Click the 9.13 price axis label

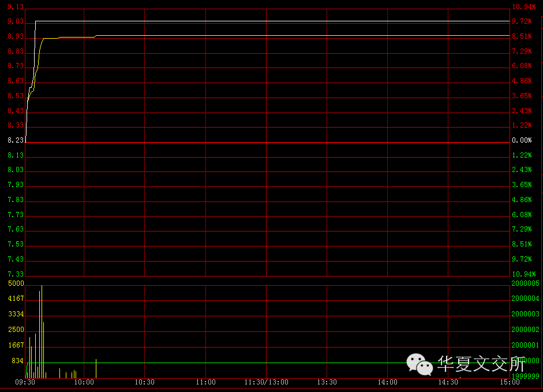click(16, 7)
